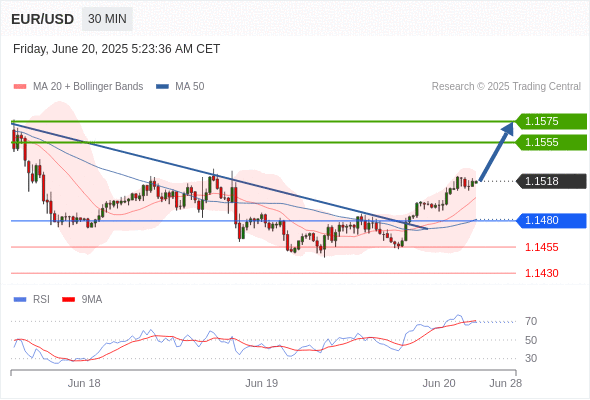This screenshot has height=400, width=590.
Task: Click the MA 20 + Bollinger Bands swatch
Action: [x=20, y=87]
